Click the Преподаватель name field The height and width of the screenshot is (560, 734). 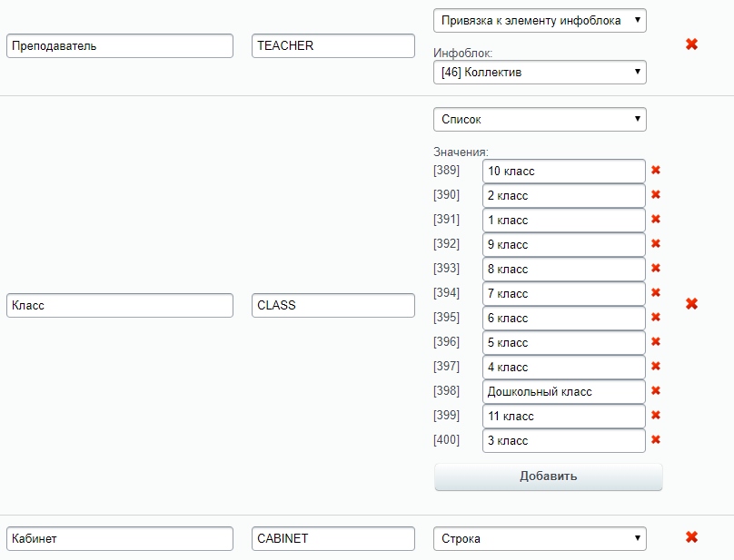pyautogui.click(x=120, y=46)
